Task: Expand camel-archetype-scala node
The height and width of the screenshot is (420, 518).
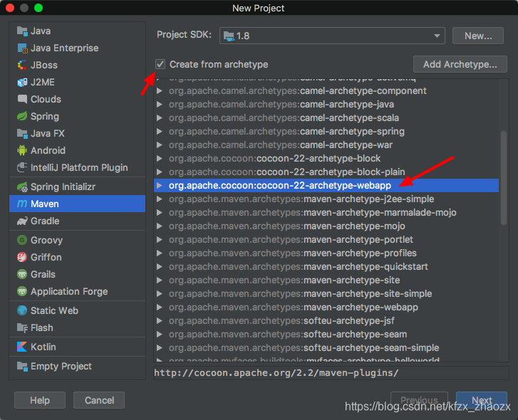Action: click(x=160, y=117)
